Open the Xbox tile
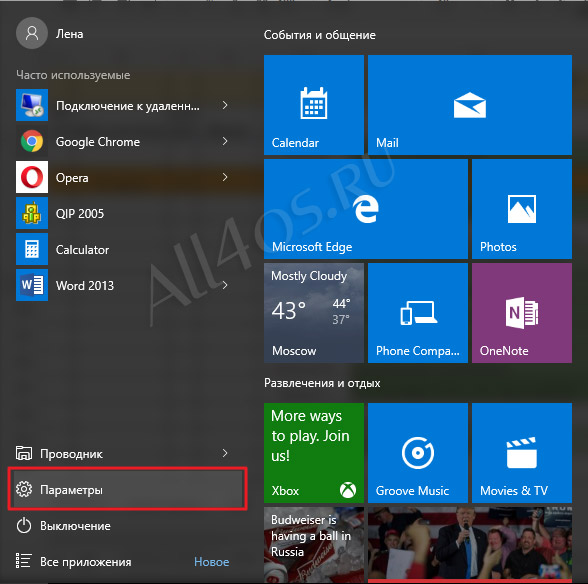 tap(314, 453)
